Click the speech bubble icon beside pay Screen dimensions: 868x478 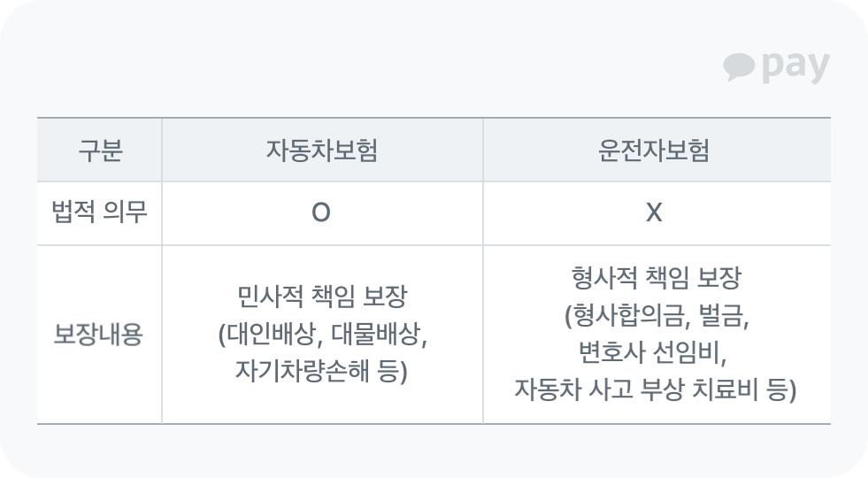[738, 67]
